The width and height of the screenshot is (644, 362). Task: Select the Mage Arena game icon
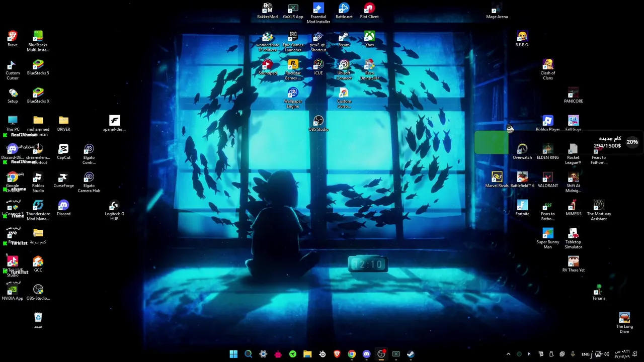497,11
